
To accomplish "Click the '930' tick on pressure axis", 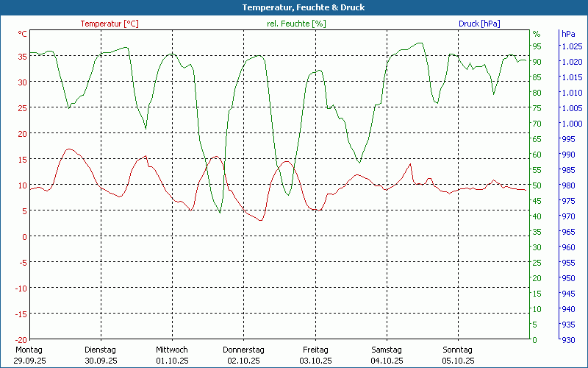I will [568, 339].
